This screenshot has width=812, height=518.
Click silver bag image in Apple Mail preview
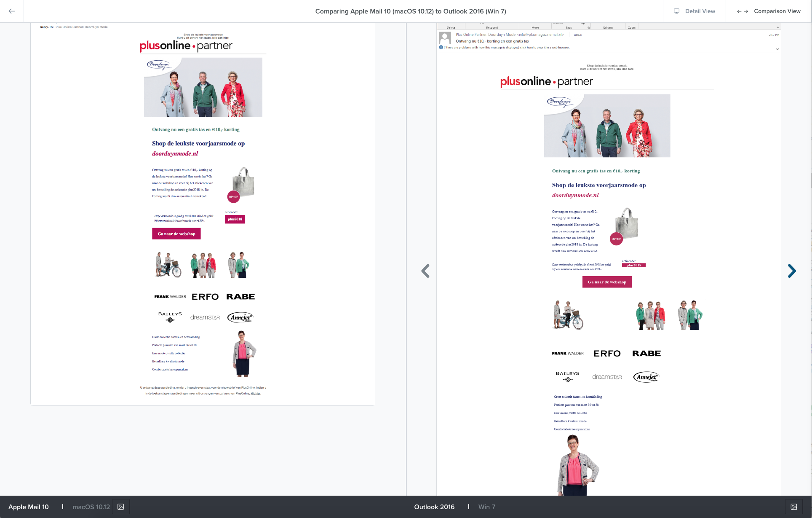(243, 181)
